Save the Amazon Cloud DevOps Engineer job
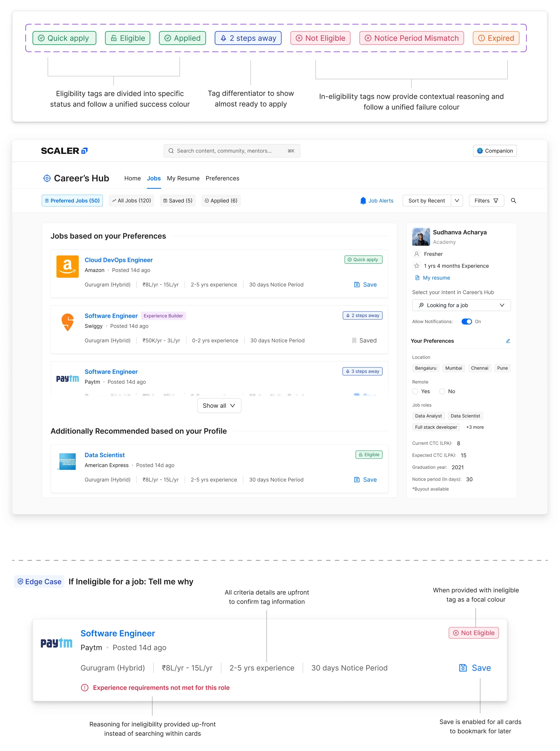560x751 pixels. [365, 285]
